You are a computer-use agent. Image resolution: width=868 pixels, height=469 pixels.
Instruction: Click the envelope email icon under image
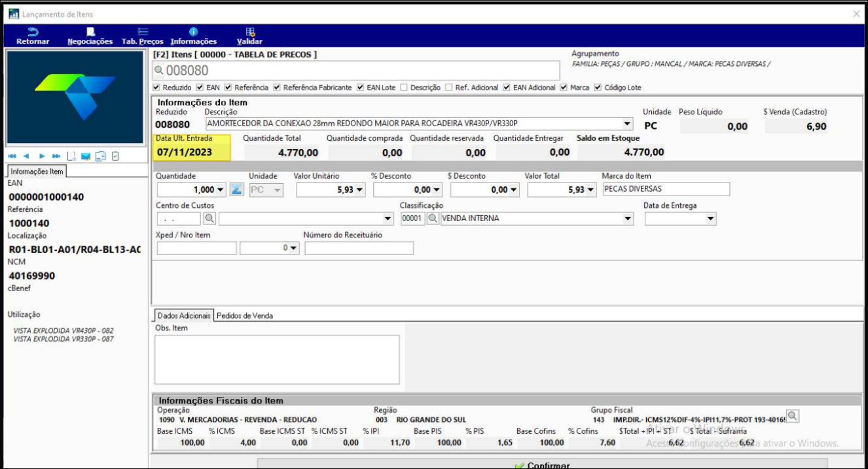86,156
